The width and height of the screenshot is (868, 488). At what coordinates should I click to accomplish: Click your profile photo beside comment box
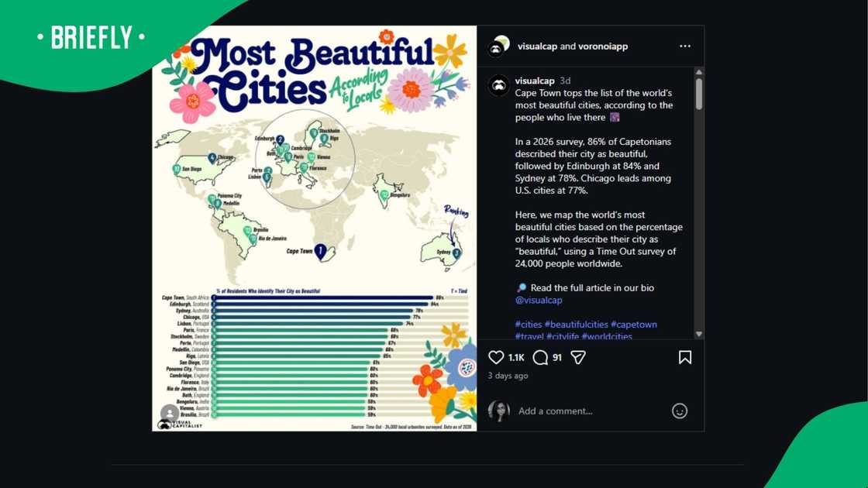click(499, 411)
